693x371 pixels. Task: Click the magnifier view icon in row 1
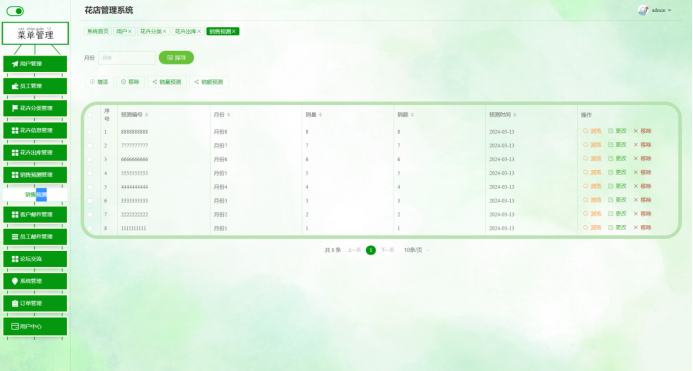click(x=586, y=131)
